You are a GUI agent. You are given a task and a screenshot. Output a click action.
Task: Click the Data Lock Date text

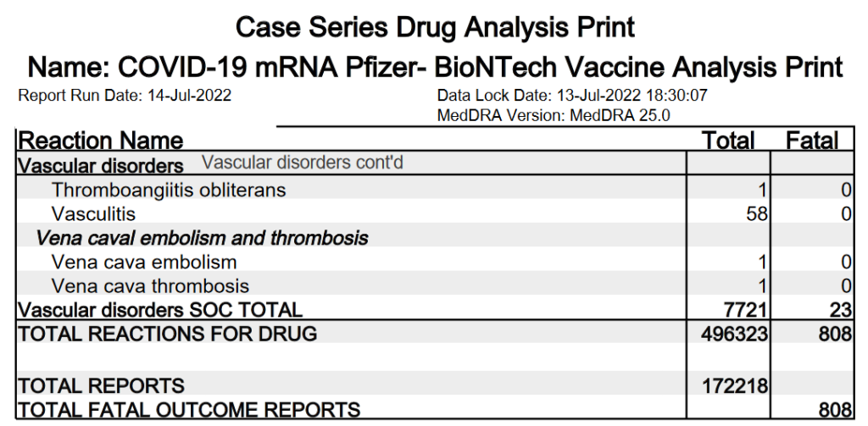(x=572, y=96)
